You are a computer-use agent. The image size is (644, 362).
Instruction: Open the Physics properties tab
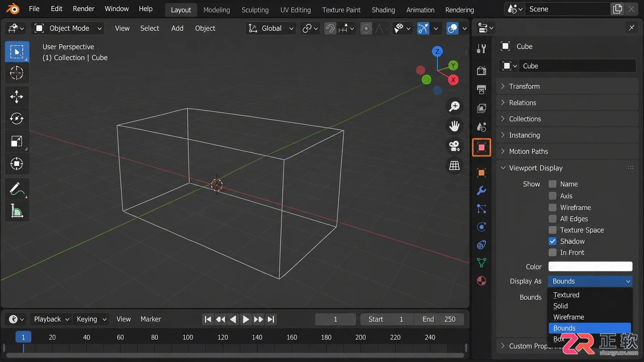pyautogui.click(x=482, y=227)
